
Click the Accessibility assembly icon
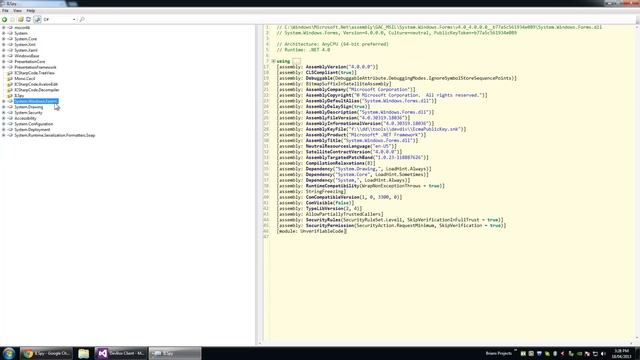(10, 118)
